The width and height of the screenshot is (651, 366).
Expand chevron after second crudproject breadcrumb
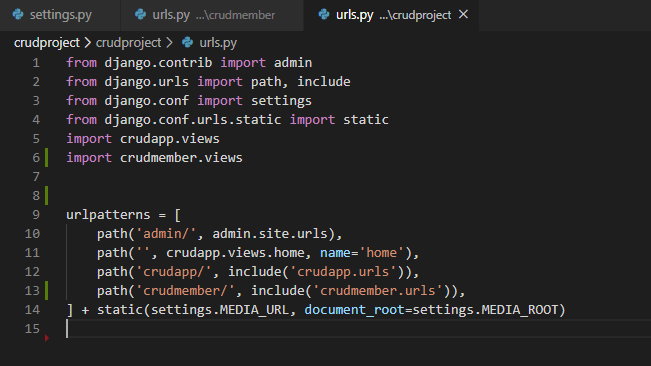coord(169,42)
